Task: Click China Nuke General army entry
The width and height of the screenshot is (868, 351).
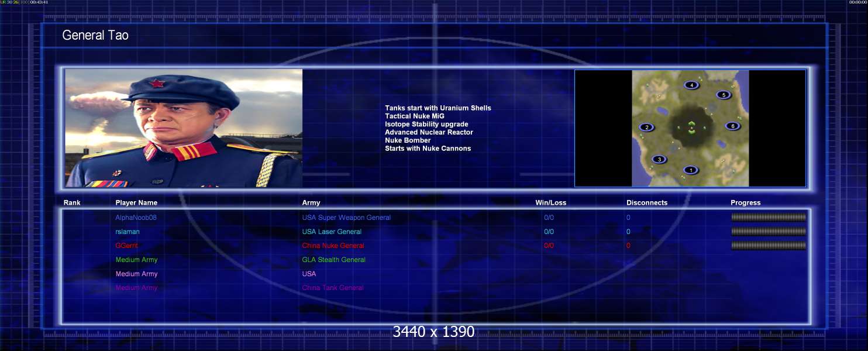Action: point(333,246)
